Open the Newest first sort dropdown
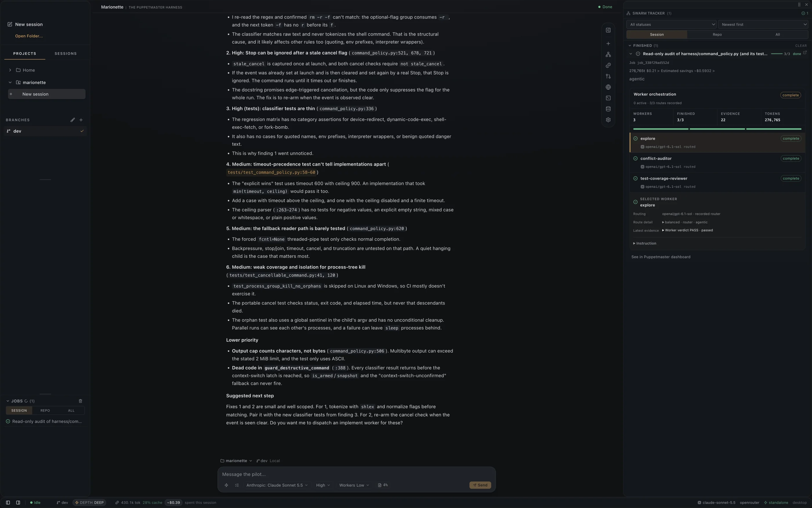The height and width of the screenshot is (508, 812). [763, 24]
